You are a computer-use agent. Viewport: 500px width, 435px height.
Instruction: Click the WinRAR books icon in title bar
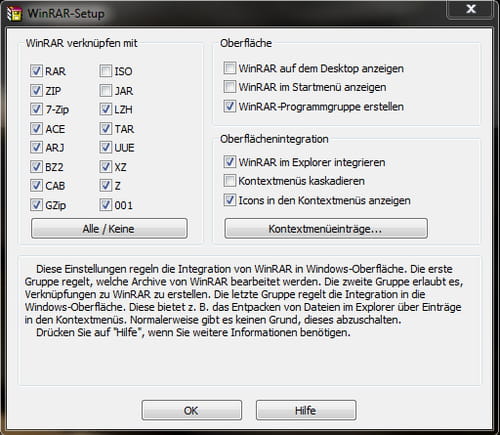pos(14,14)
